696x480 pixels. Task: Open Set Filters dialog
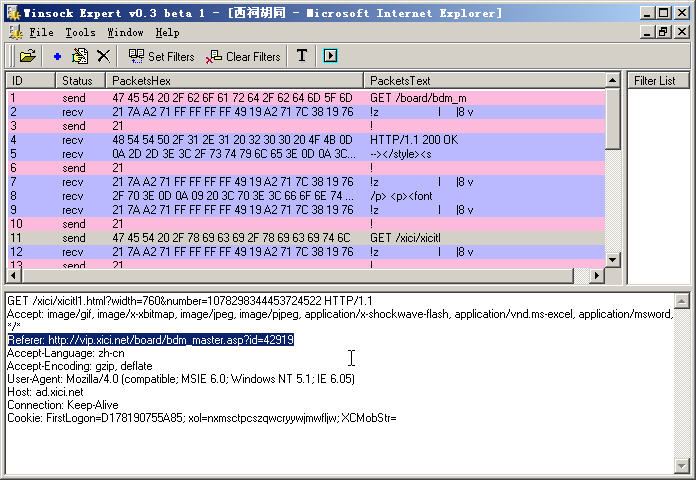coord(161,56)
